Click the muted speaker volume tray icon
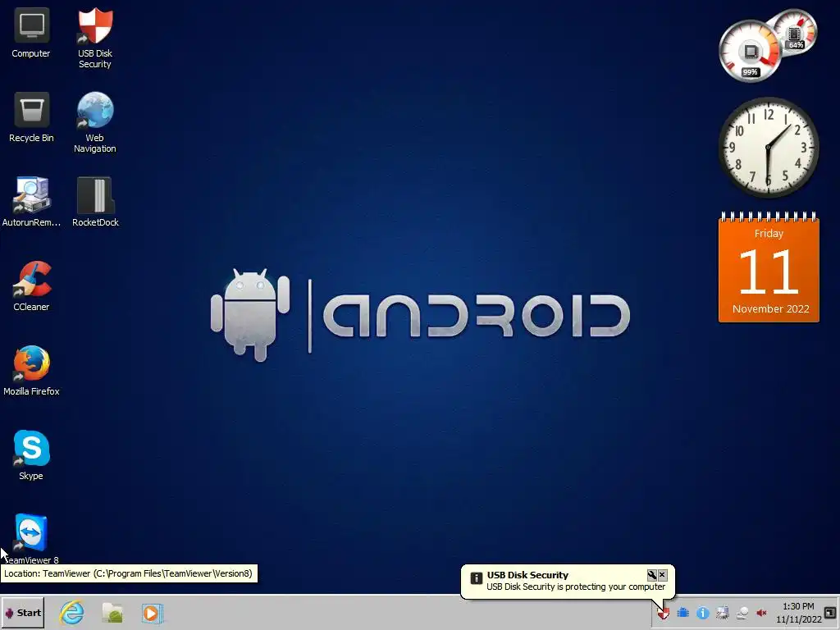Viewport: 840px width, 630px height. 761,613
